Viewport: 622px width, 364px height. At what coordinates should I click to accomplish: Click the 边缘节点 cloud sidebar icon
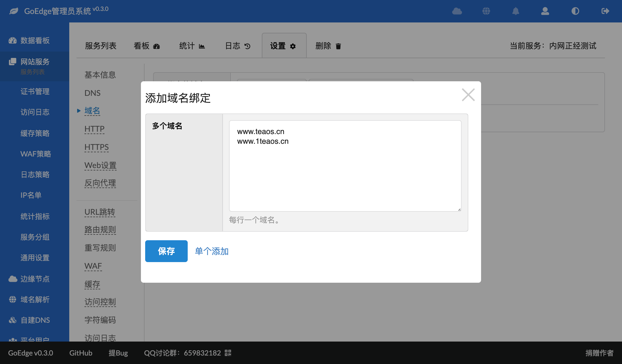click(13, 279)
